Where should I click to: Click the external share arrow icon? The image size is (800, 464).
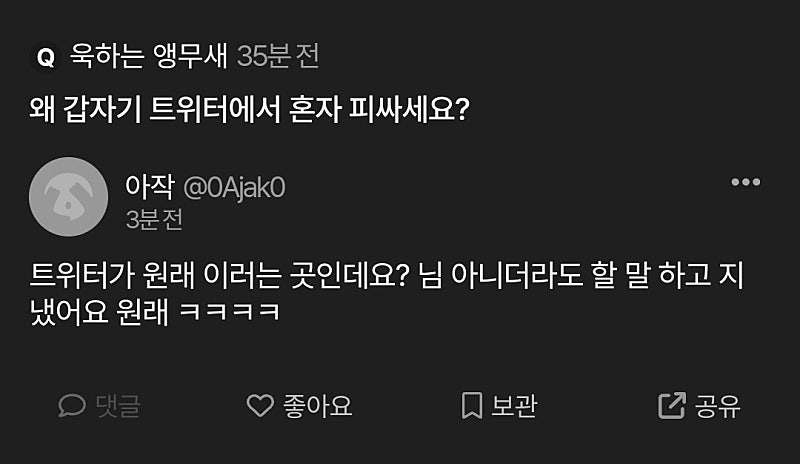coord(671,405)
